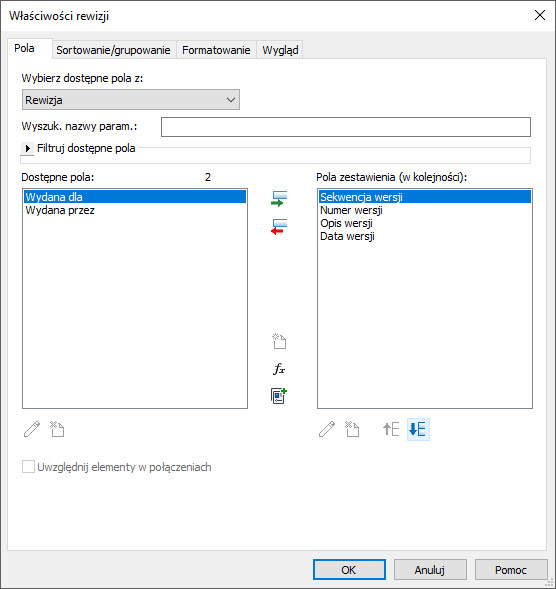This screenshot has width=556, height=589.
Task: Confirm with the OK button
Action: tap(349, 570)
